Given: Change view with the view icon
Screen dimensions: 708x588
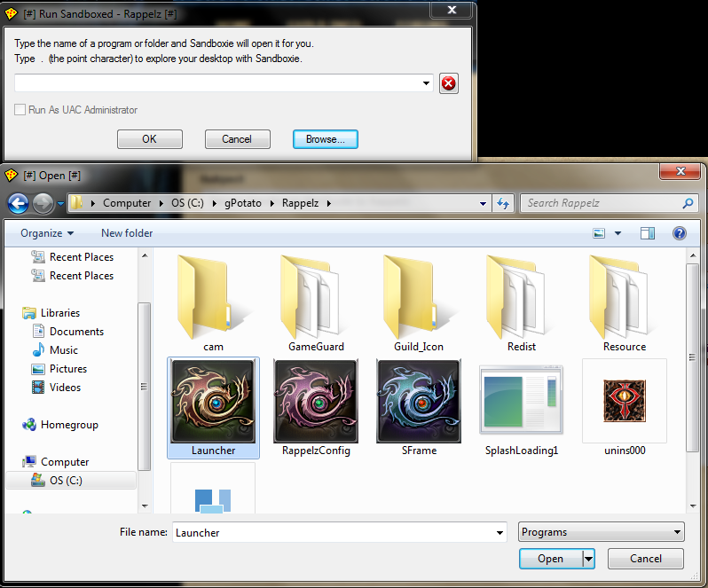Looking at the screenshot, I should click(x=599, y=233).
